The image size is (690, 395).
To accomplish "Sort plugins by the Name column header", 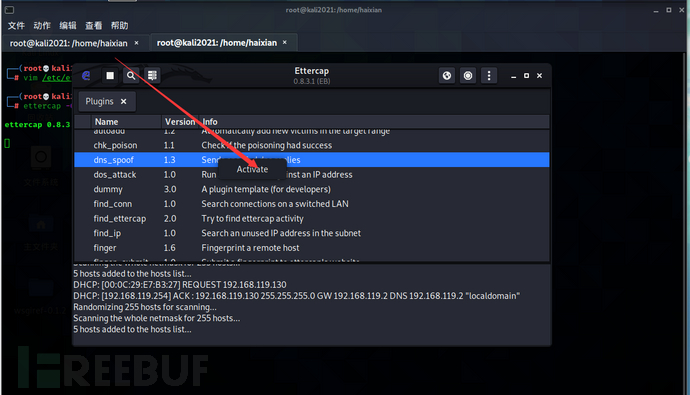I will [x=126, y=122].
